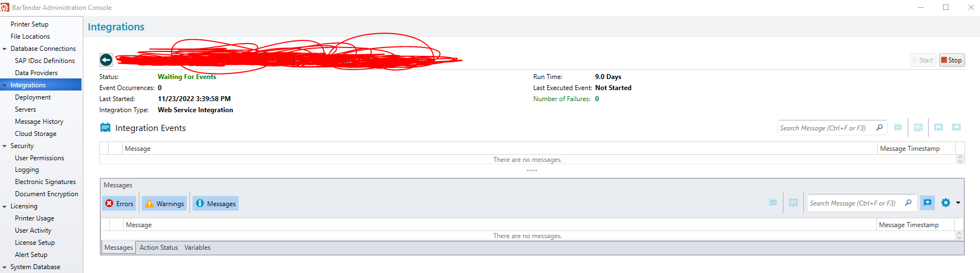Toggle the Errors filter button
The width and height of the screenshot is (980, 273).
coord(119,203)
